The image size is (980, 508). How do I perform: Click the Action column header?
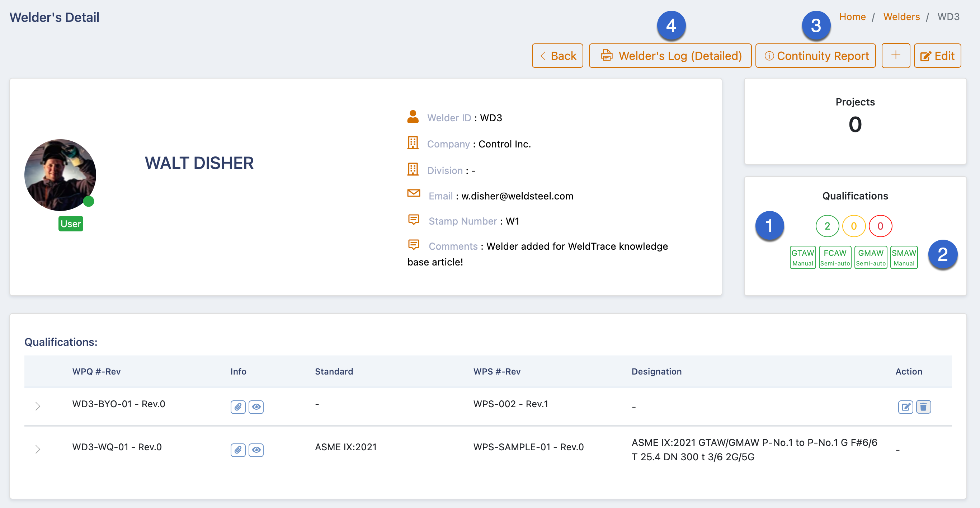click(909, 371)
